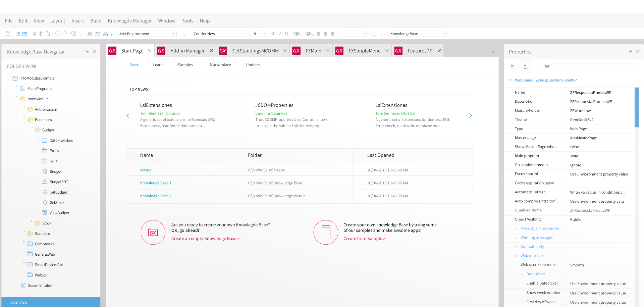Click the Redo arrow icon

[65, 34]
